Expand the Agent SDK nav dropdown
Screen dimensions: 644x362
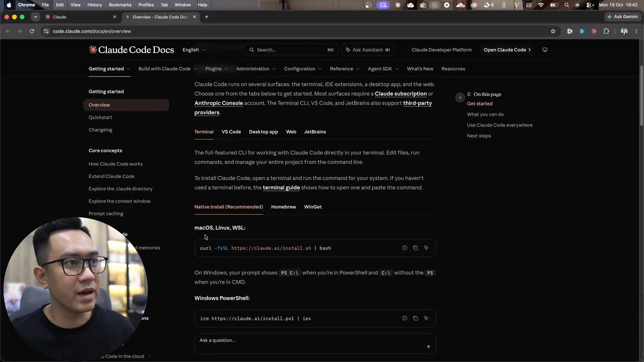click(383, 69)
